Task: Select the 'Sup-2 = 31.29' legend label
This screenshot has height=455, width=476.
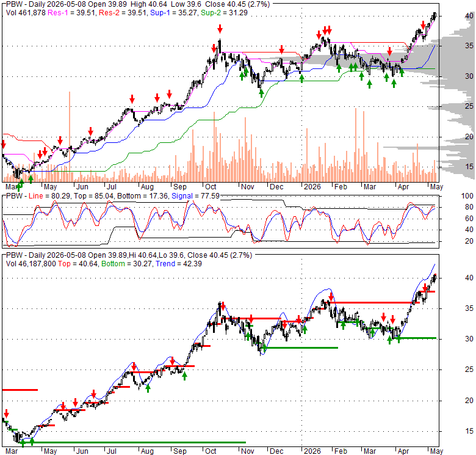Action: click(x=224, y=13)
